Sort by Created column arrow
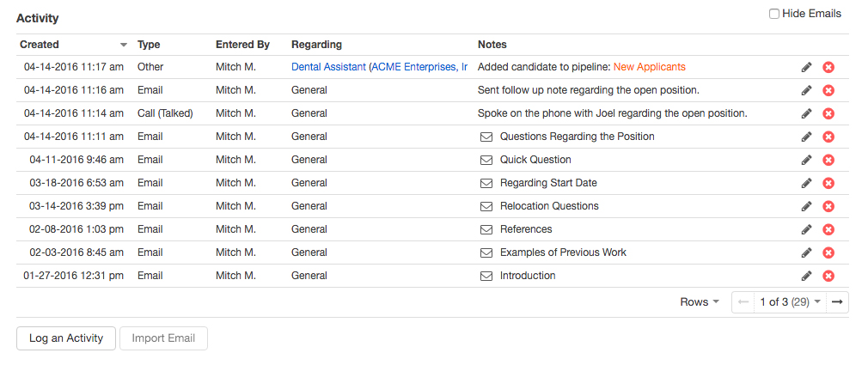Screen dimensions: 868x365 (x=124, y=45)
